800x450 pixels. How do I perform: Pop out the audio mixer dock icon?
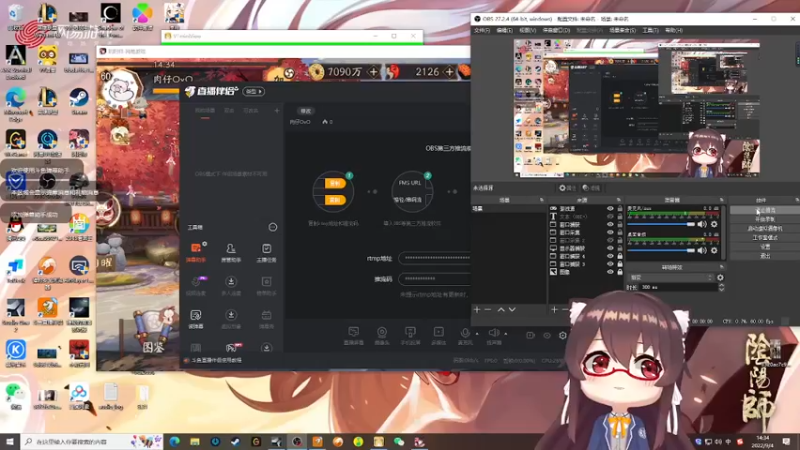[721, 200]
